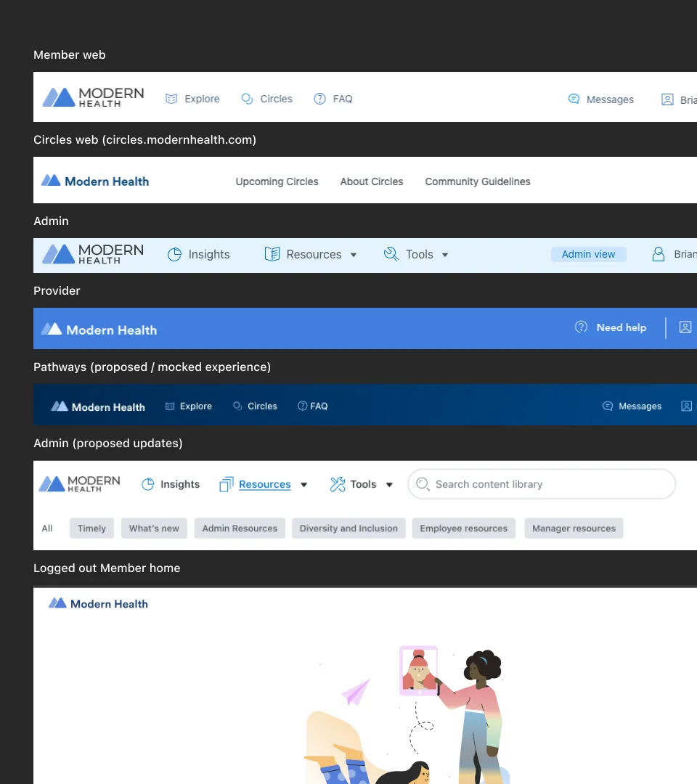Click the Resources book icon in Admin bar
Screen dimensions: 697x784
(x=272, y=255)
